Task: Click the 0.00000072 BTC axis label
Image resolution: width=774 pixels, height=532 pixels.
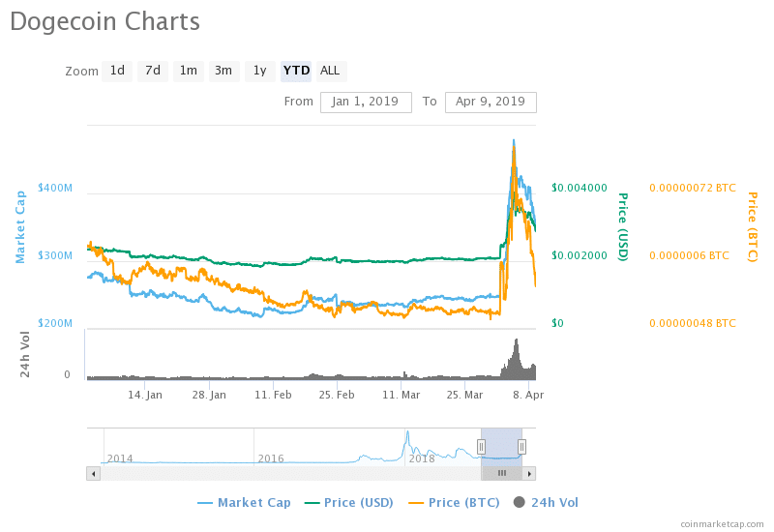Action: coord(693,188)
